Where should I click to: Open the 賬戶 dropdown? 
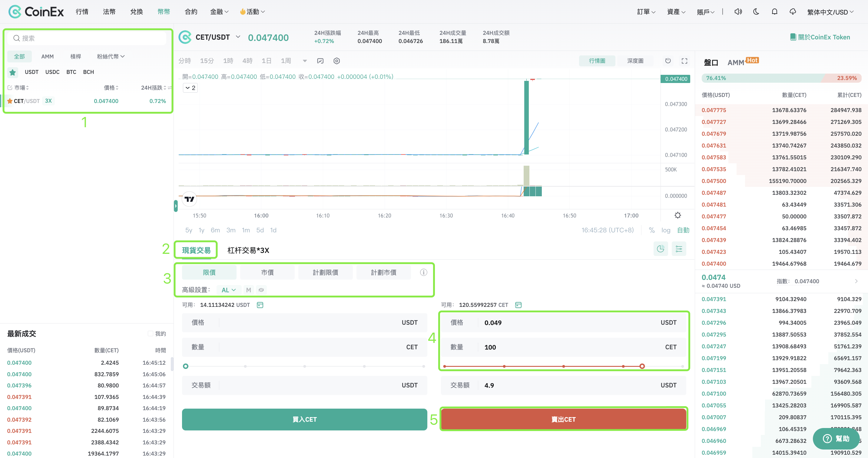click(x=706, y=12)
